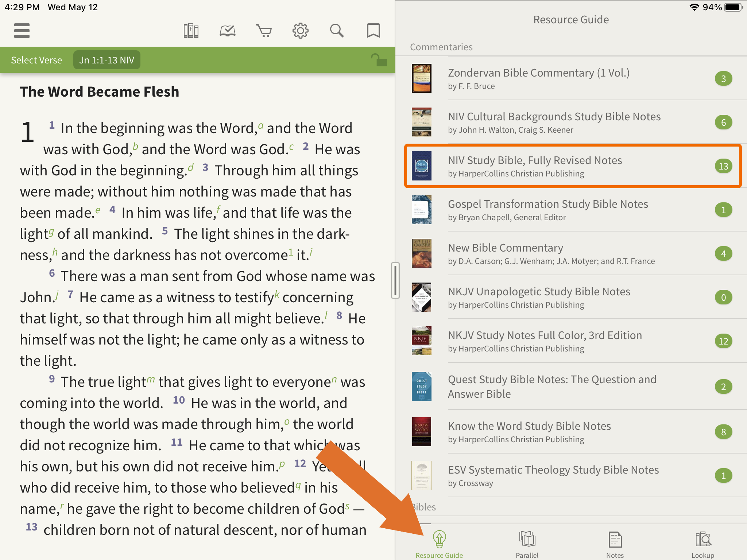The width and height of the screenshot is (747, 560).
Task: Open ESV Systematic Theology Study Bible Notes
Action: pyautogui.click(x=571, y=475)
